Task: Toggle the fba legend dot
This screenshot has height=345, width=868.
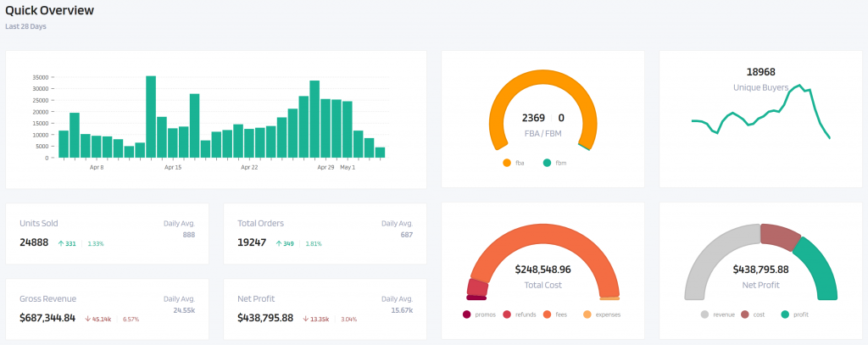Action: tap(507, 163)
